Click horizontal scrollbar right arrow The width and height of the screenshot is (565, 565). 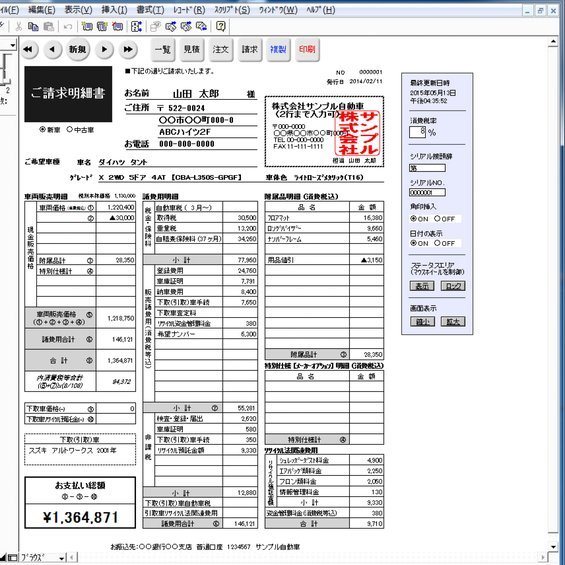pos(543,558)
